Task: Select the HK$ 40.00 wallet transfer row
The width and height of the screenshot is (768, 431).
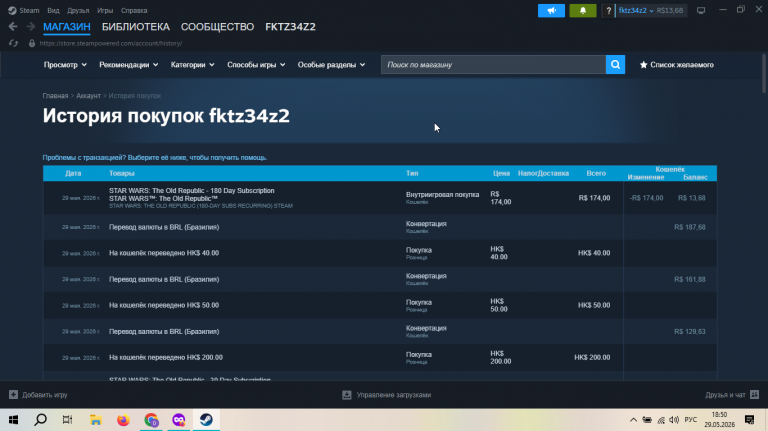Action: pyautogui.click(x=380, y=253)
